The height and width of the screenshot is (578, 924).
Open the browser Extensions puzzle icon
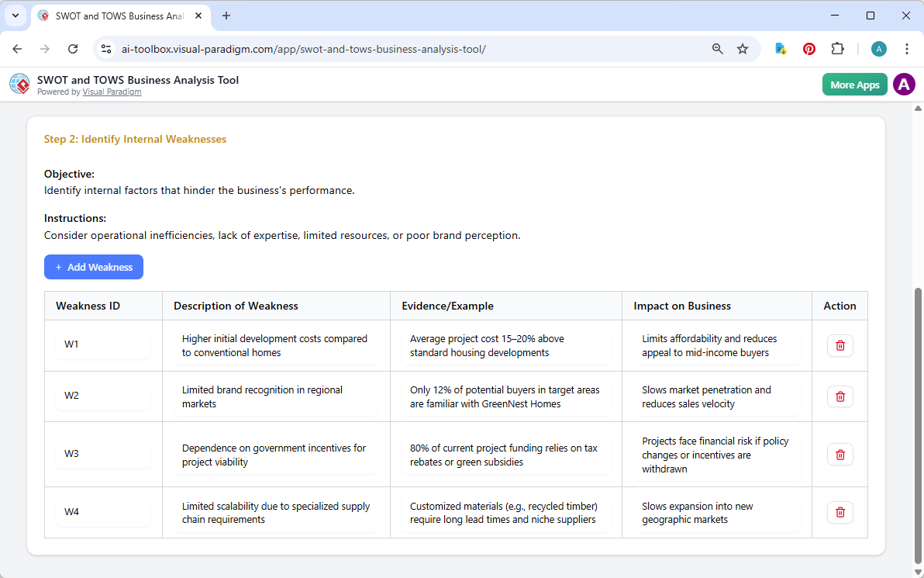pos(837,48)
